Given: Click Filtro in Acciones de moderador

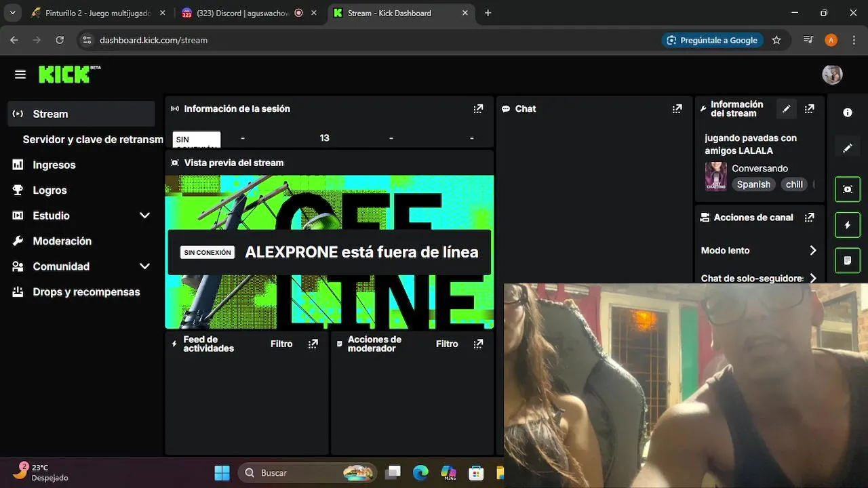Looking at the screenshot, I should pos(447,344).
